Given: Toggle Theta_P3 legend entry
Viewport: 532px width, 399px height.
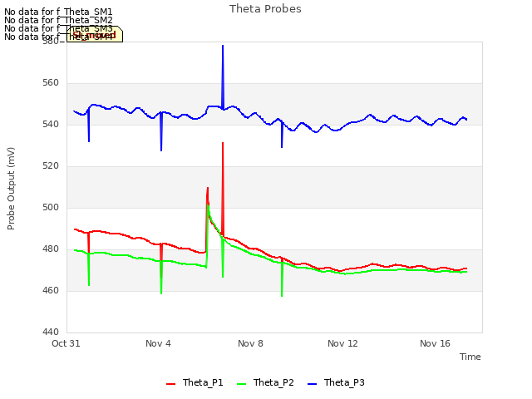Looking at the screenshot, I should point(336,382).
